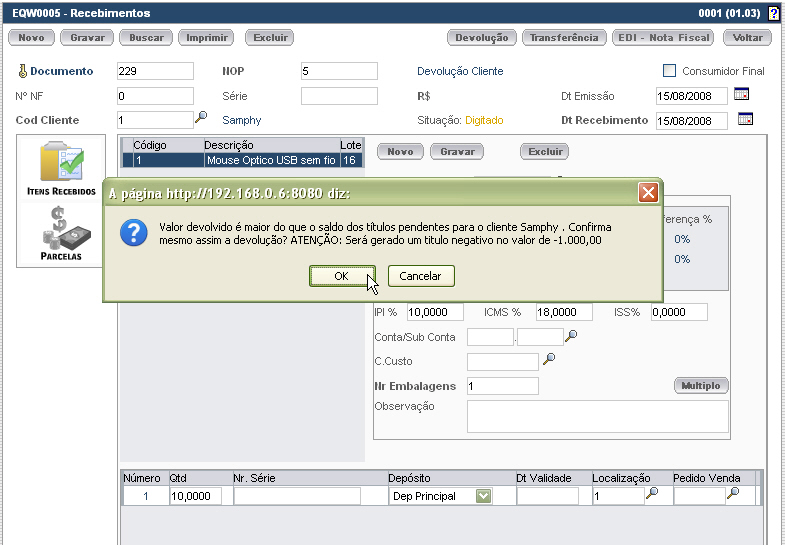Screen dimensions: 785x545
Task: Click the EDI - Nota Fiscal button
Action: click(660, 38)
